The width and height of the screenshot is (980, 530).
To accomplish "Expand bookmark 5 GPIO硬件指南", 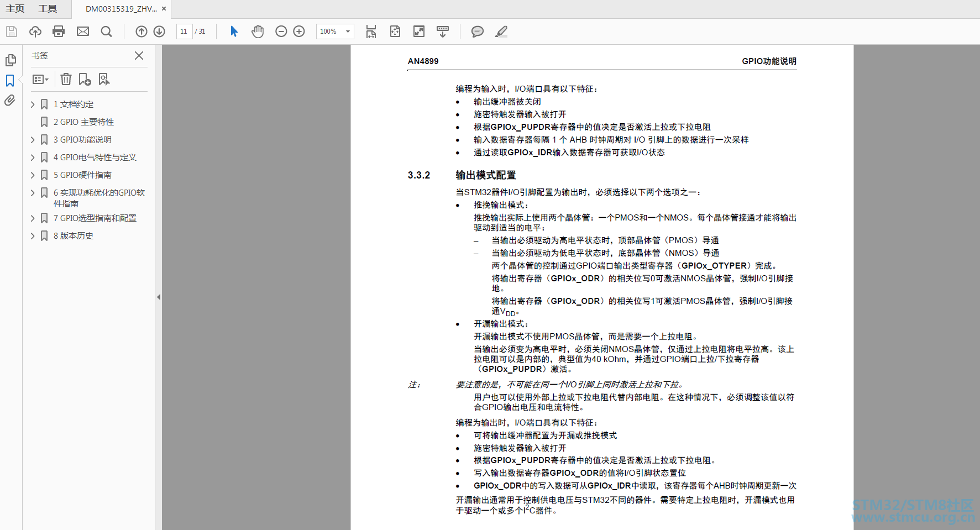I will 33,175.
